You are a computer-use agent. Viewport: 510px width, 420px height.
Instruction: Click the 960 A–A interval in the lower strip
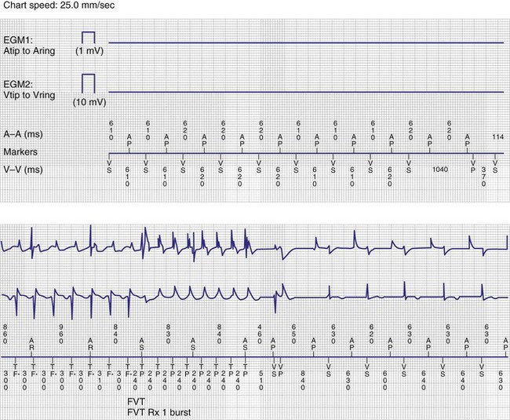(60, 331)
